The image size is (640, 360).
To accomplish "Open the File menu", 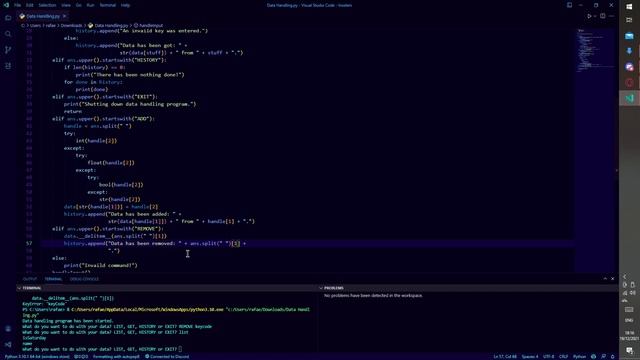I will [x=18, y=5].
